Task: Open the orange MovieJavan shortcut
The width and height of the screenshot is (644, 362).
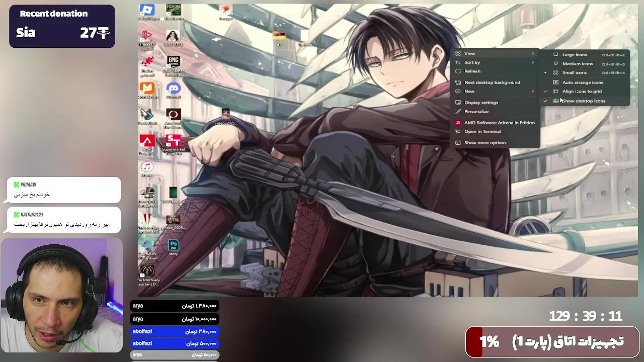Action: pos(147,90)
